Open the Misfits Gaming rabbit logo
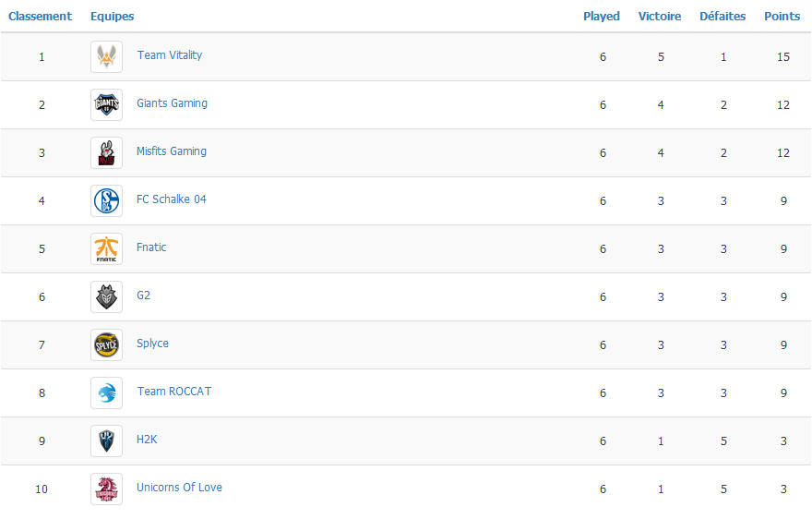 click(x=107, y=153)
